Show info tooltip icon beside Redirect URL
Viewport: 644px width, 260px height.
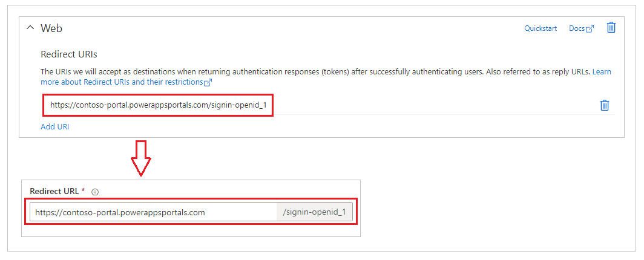(95, 192)
